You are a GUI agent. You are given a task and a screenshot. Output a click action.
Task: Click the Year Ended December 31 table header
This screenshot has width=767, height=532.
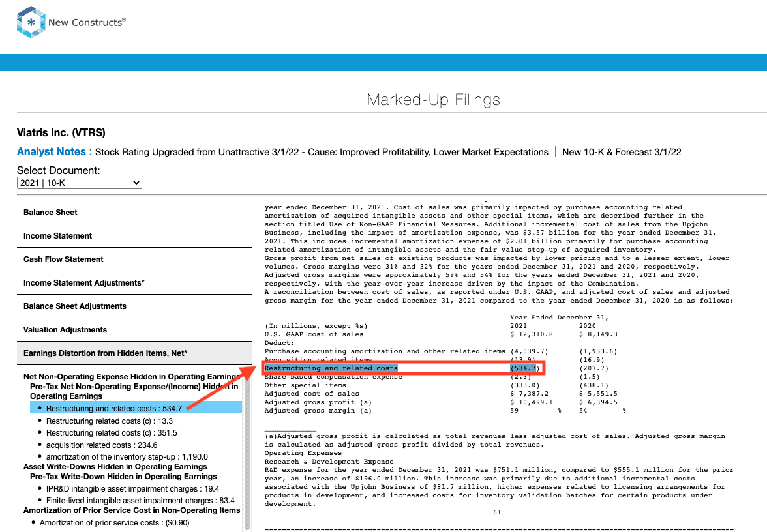pos(560,318)
